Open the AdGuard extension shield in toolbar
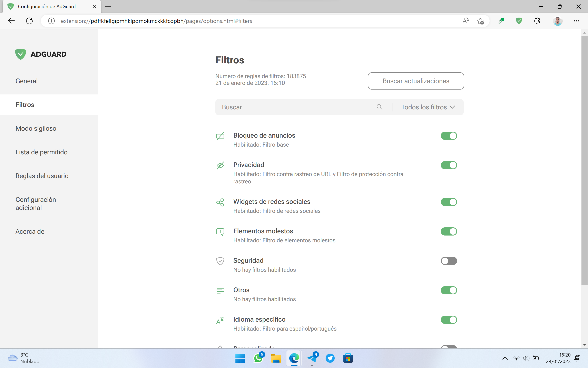Image resolution: width=588 pixels, height=368 pixels. (519, 21)
